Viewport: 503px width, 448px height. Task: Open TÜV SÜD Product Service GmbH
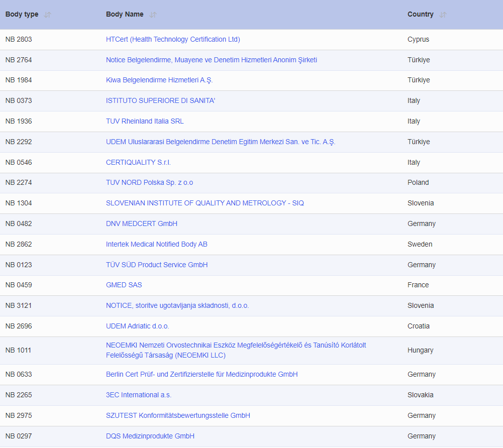pos(156,265)
